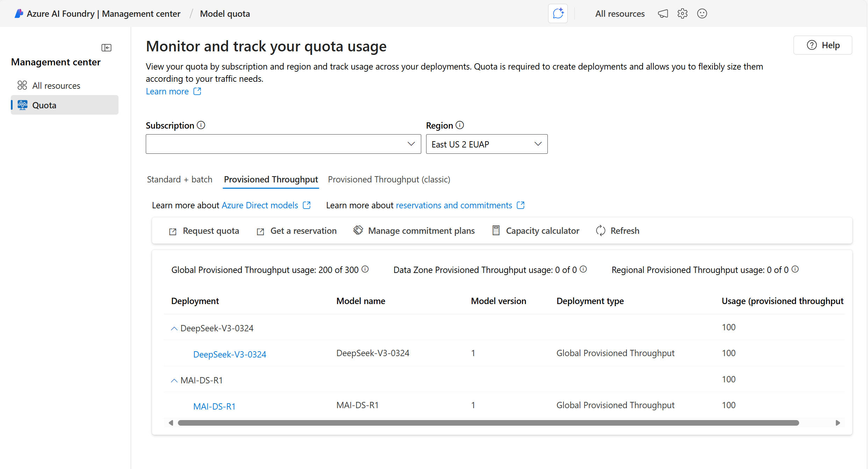Collapse the DeepSeek-V3-0324 deployment group

[174, 329]
